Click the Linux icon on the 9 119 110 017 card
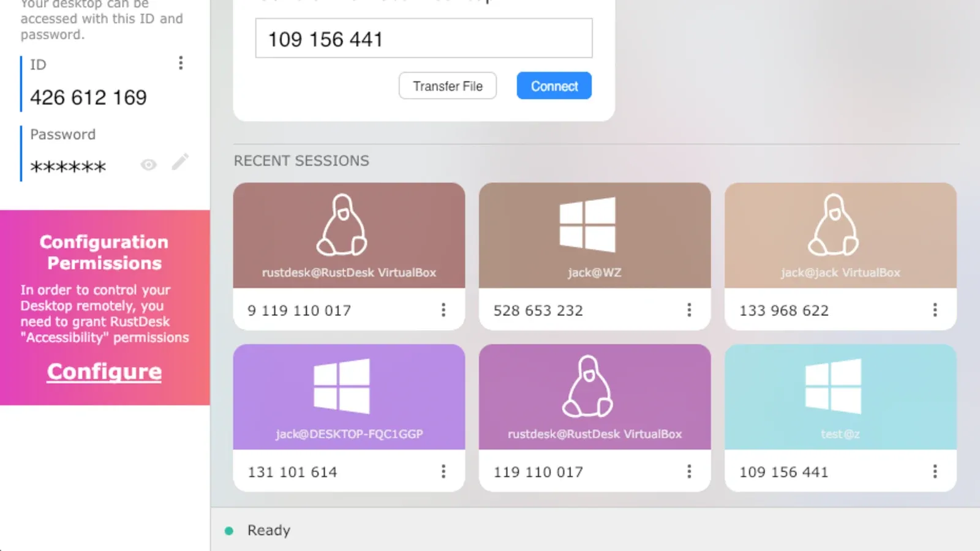This screenshot has width=980, height=551. [342, 225]
